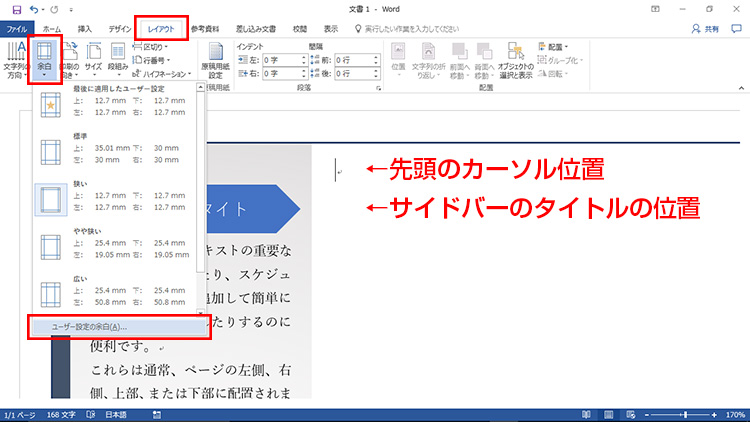Click the Undo arrow in title bar
This screenshot has width=750, height=422.
pos(36,9)
